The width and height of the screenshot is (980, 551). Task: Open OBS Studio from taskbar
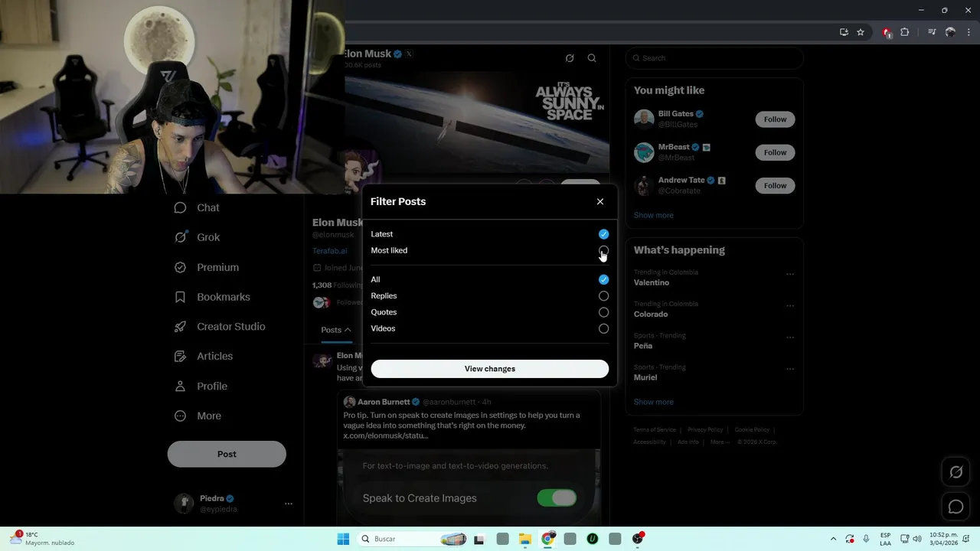638,539
